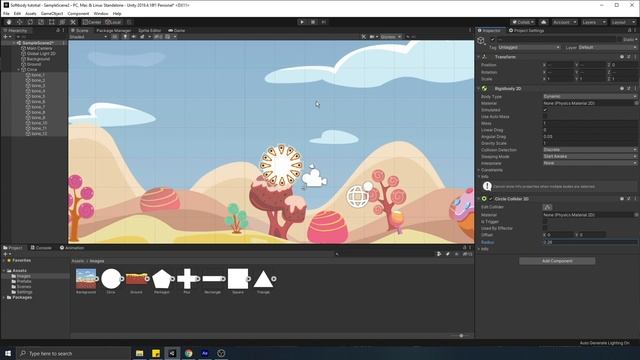Select the Rect transform tool

[x=51, y=22]
